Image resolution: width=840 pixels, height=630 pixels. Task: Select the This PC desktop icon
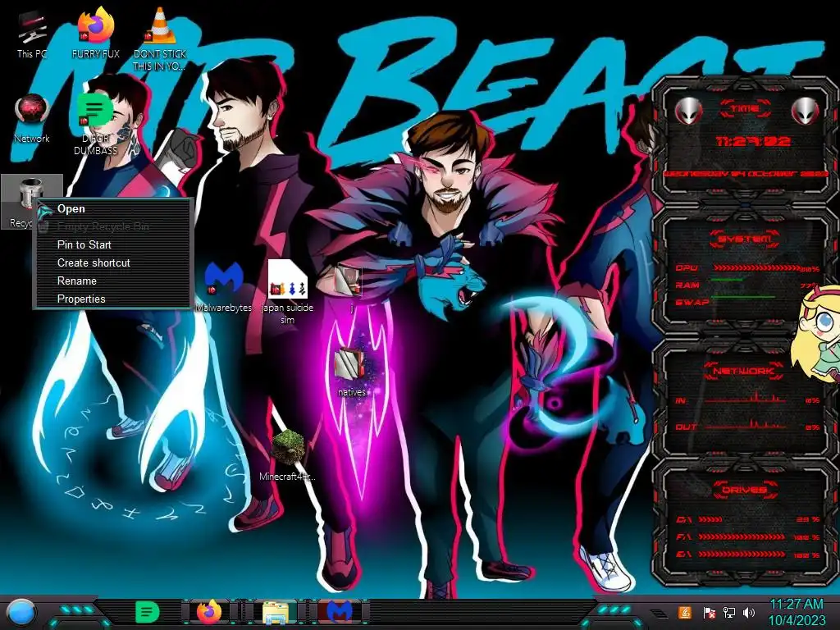tap(32, 34)
